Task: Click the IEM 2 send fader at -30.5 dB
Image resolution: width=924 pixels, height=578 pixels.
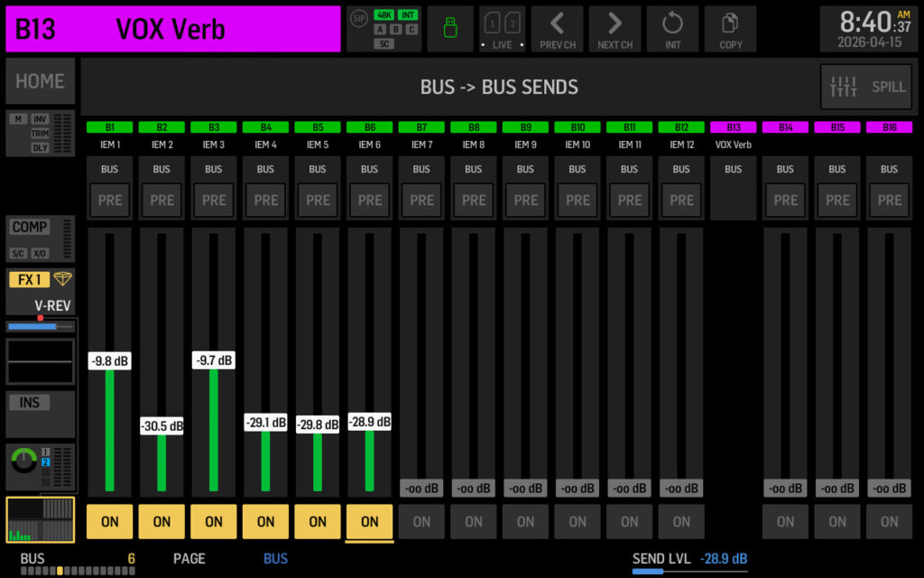Action: coord(162,426)
